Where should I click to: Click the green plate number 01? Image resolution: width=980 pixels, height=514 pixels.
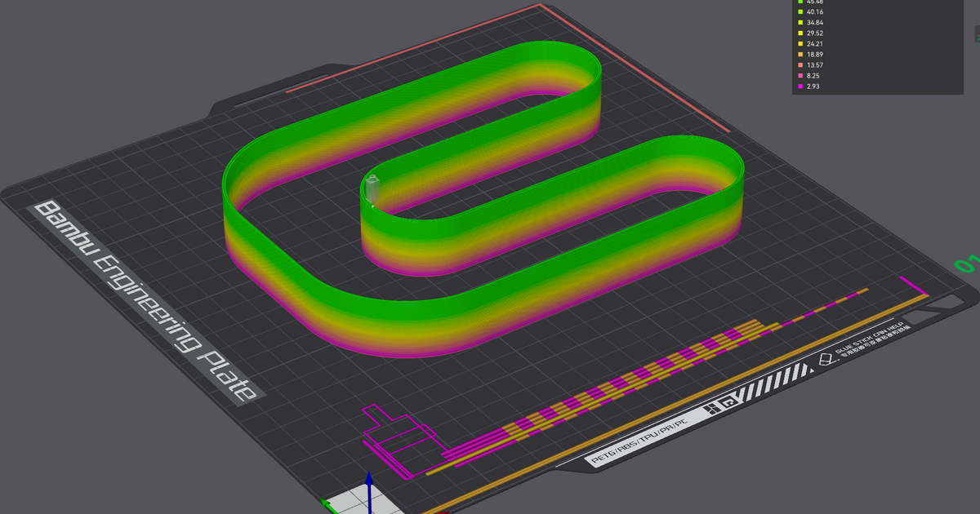pos(967,264)
